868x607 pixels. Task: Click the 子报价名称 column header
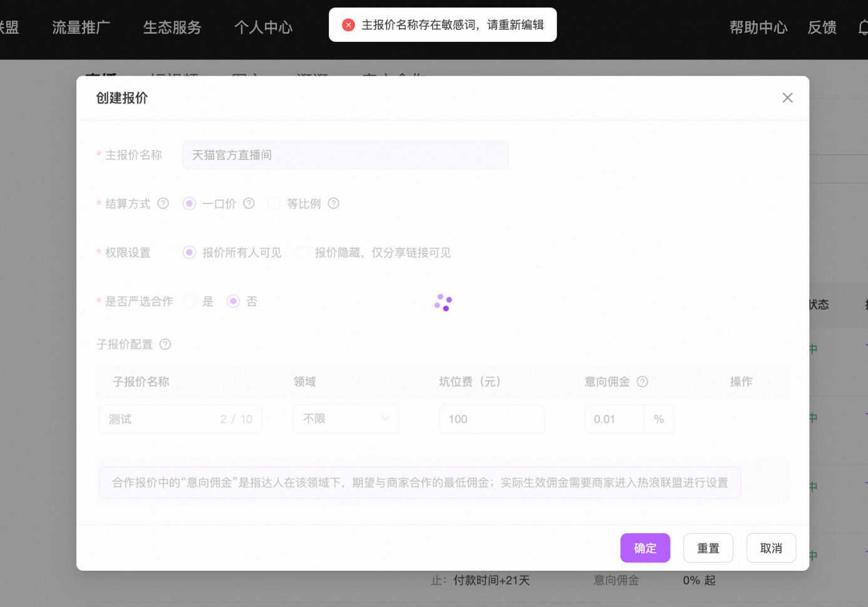pos(141,382)
